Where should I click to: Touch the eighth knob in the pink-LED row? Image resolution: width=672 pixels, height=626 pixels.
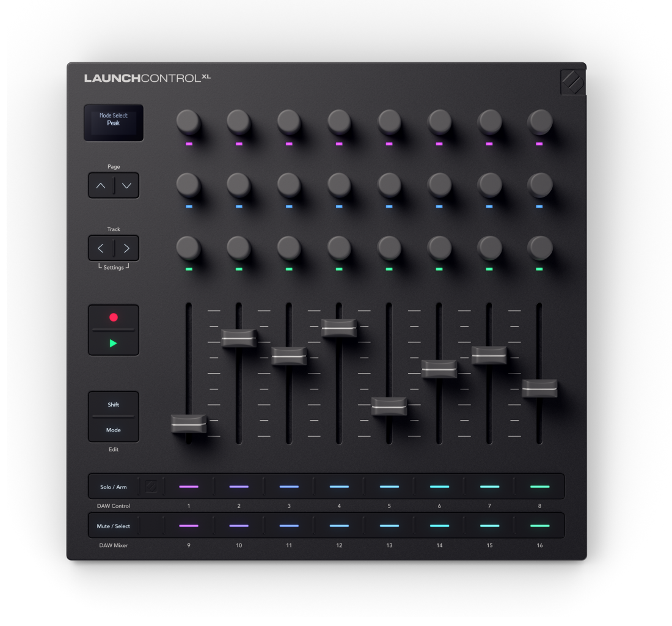tap(539, 122)
